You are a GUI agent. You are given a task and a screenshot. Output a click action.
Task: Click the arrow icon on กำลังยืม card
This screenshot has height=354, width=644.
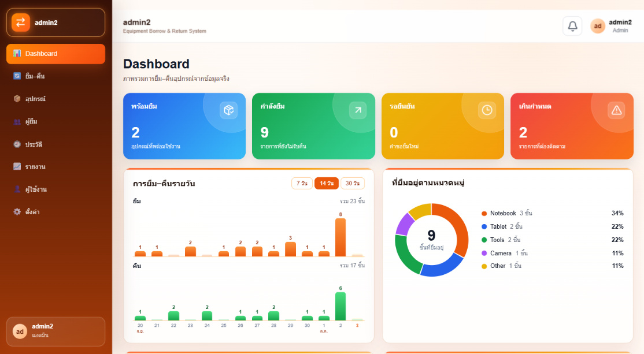point(358,110)
